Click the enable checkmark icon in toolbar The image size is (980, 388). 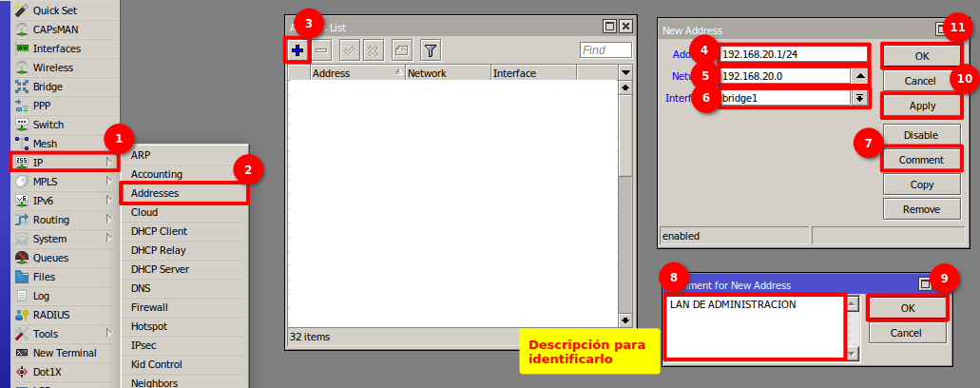(349, 50)
